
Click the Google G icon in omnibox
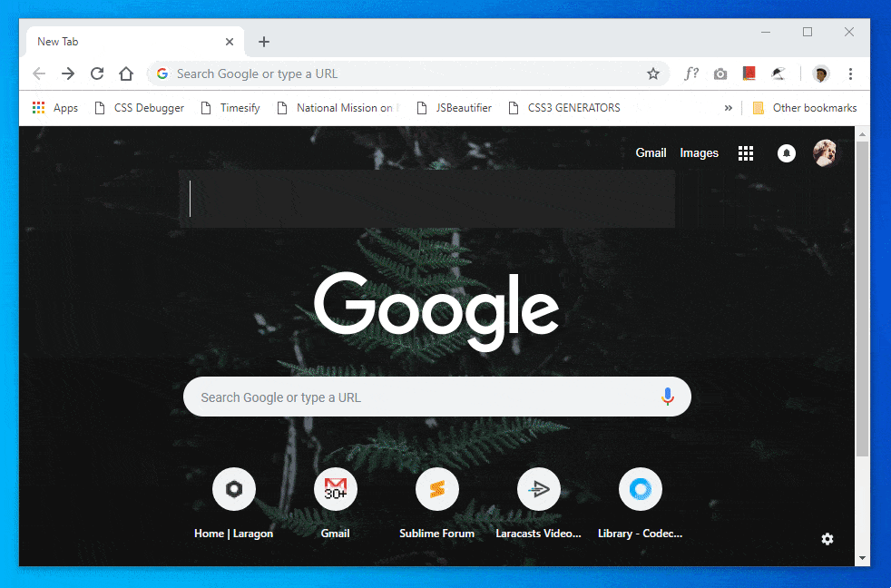coord(162,73)
